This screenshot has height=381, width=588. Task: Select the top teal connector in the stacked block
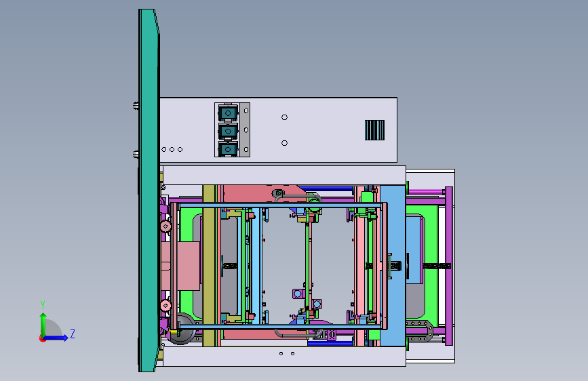tap(228, 113)
